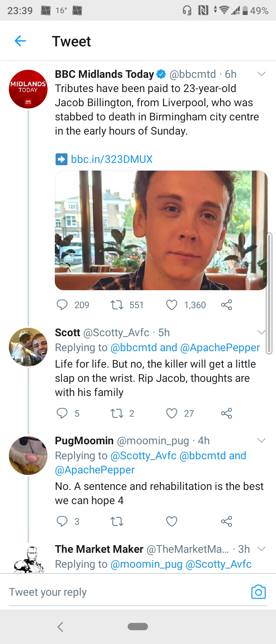Retweet the BBC Midlands Today tweet
Image resolution: width=276 pixels, height=644 pixels.
(x=117, y=305)
